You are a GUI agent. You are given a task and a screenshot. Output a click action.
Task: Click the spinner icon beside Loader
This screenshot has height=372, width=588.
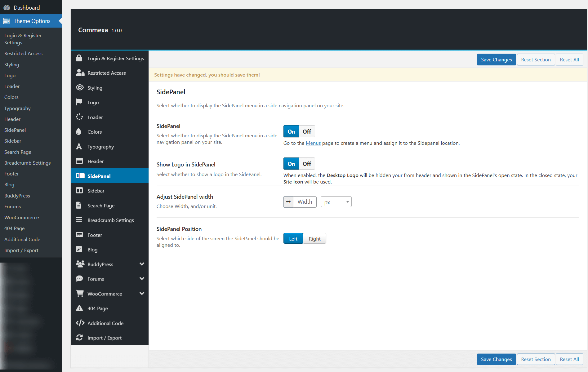click(79, 117)
